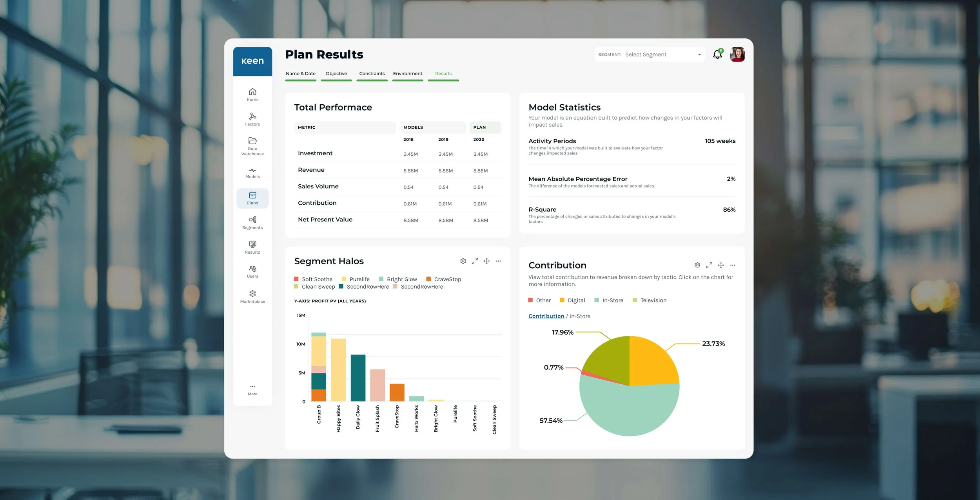Switch to the Constraints tab
This screenshot has height=500, width=980.
click(372, 74)
